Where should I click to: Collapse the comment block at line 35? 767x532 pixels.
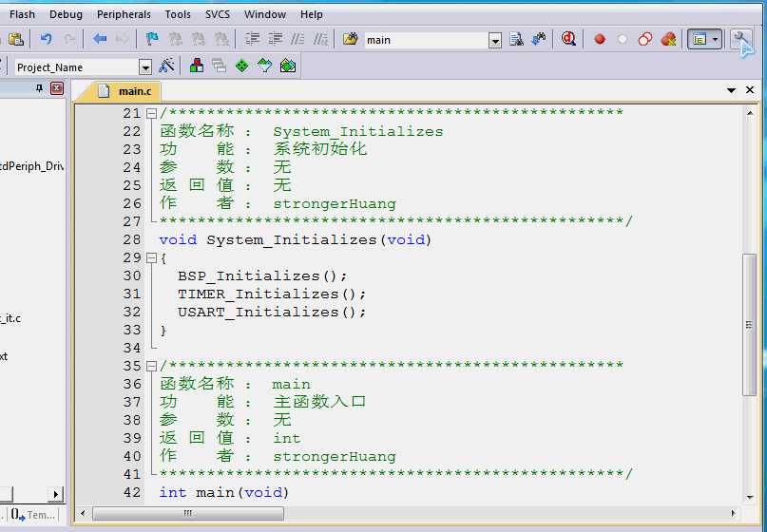(x=151, y=366)
